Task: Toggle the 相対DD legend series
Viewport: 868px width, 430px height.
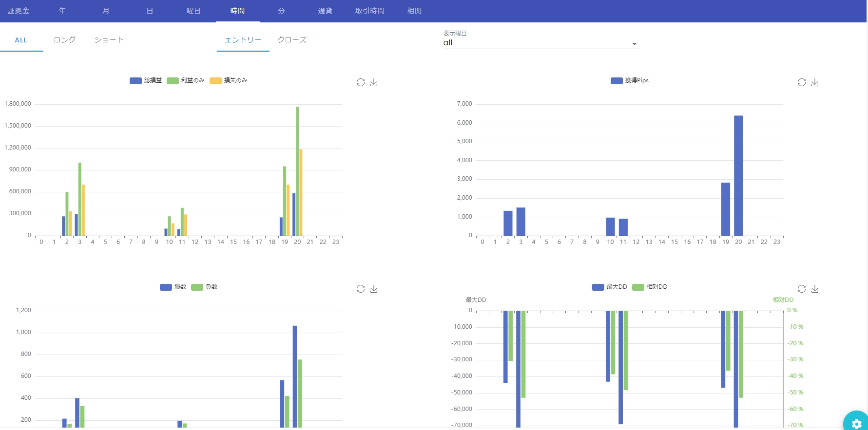Action: [x=650, y=287]
